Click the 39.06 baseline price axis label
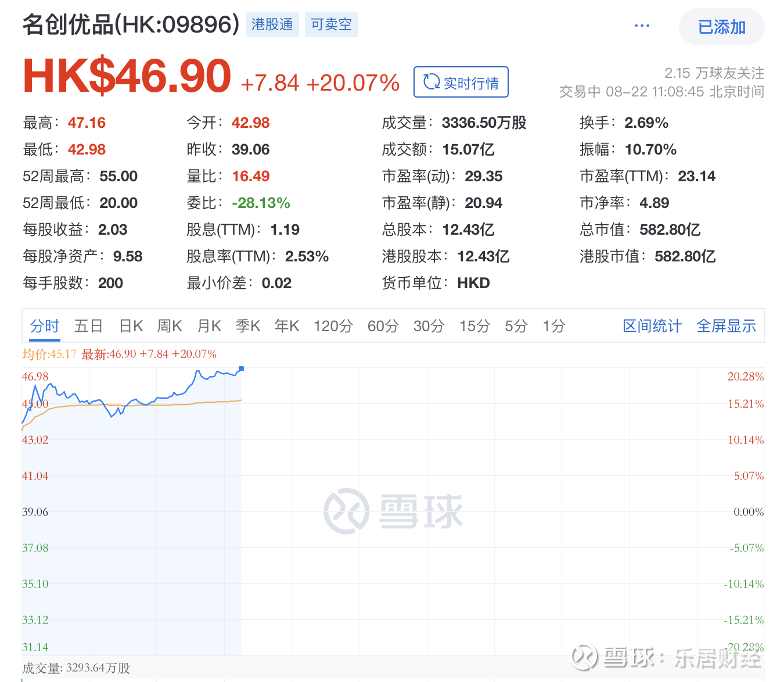The height and width of the screenshot is (682, 784). coord(35,512)
